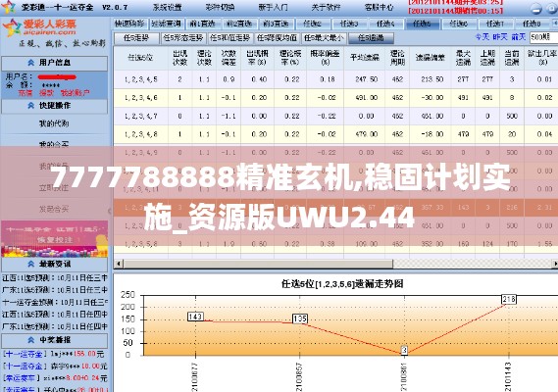558x392 pixels.
Task: Open the 任5最大最小 sub-tab
Action: (x=324, y=37)
